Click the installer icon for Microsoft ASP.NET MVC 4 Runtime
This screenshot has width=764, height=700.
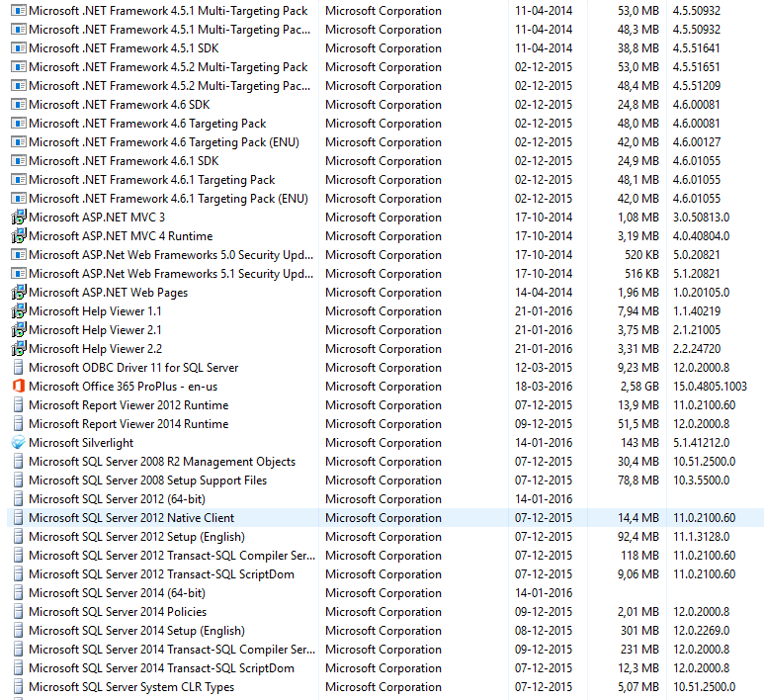[19, 236]
